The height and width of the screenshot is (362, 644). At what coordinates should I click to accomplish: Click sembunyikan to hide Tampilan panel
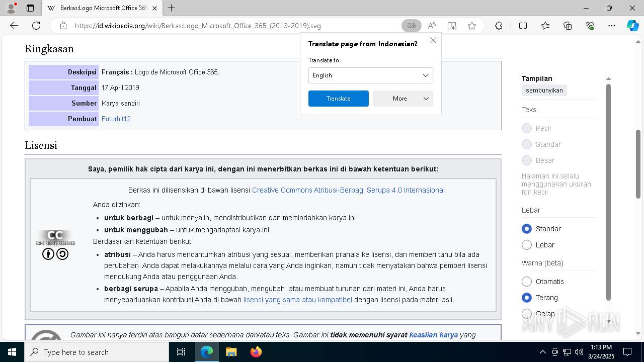[x=544, y=90]
